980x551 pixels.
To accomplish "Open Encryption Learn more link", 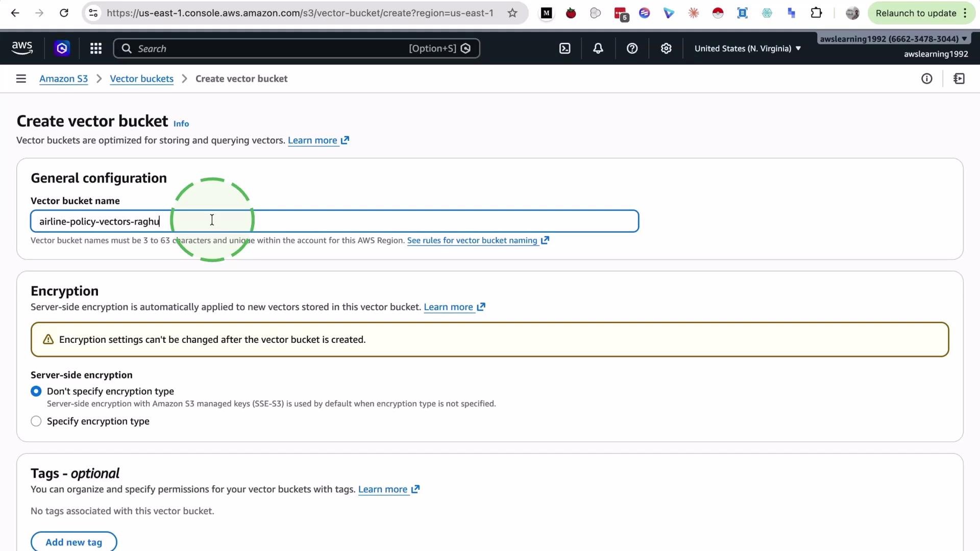I will coord(454,307).
